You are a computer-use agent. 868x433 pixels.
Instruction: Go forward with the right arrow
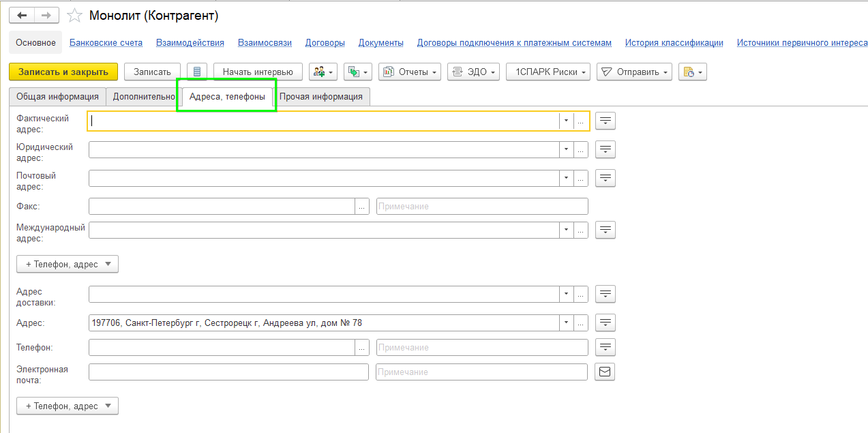pos(46,15)
